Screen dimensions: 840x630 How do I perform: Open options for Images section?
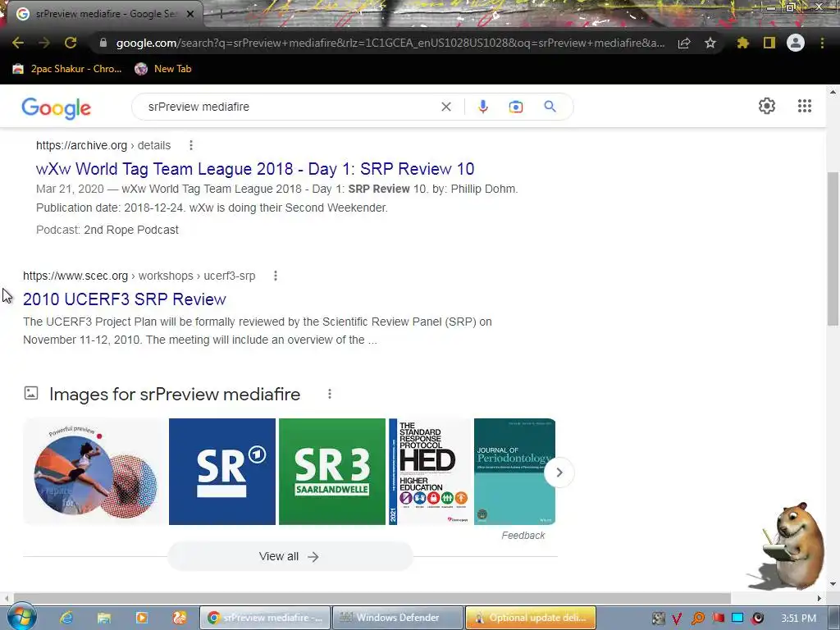click(x=330, y=395)
